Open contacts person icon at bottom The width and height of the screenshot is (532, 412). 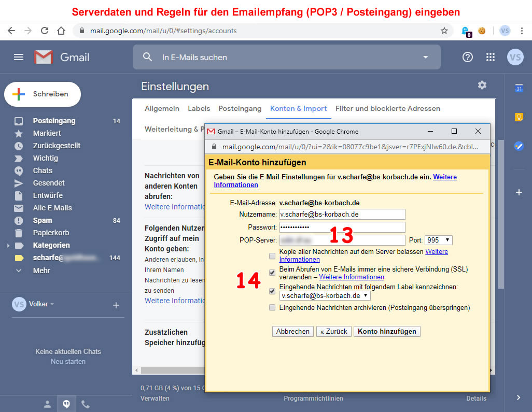tap(48, 404)
